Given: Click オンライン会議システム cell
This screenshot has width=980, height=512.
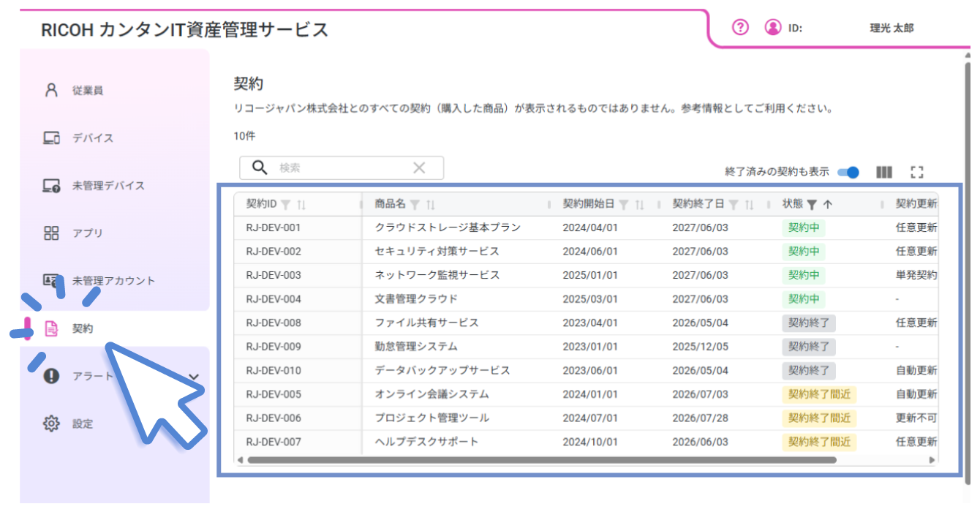Looking at the screenshot, I should (x=431, y=394).
